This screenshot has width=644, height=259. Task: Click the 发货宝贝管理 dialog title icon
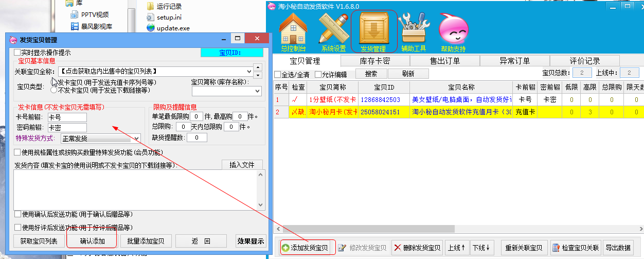pyautogui.click(x=13, y=40)
